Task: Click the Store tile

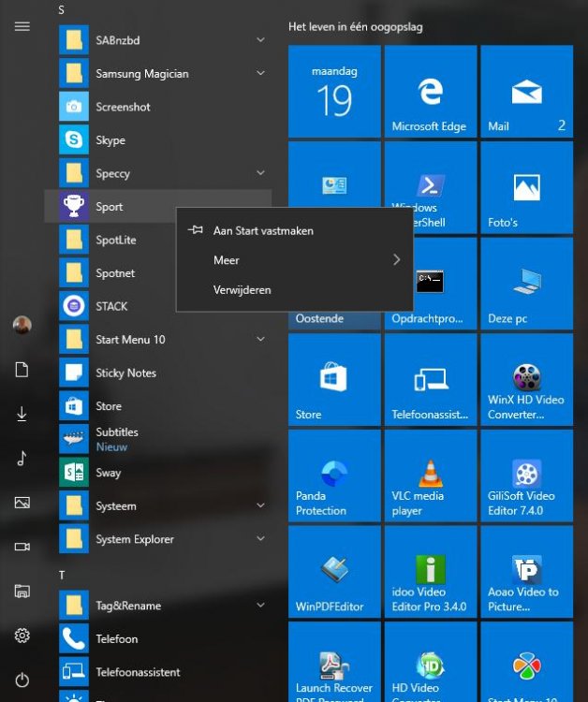Action: click(x=334, y=379)
